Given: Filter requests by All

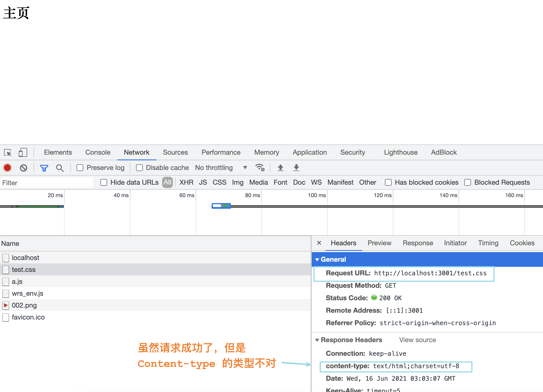Looking at the screenshot, I should coord(167,182).
